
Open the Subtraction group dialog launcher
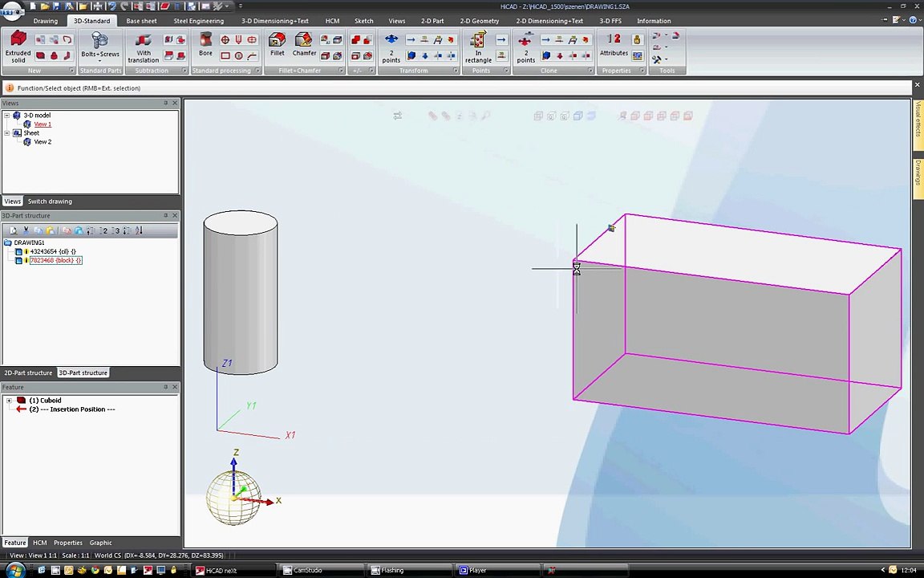(x=184, y=70)
